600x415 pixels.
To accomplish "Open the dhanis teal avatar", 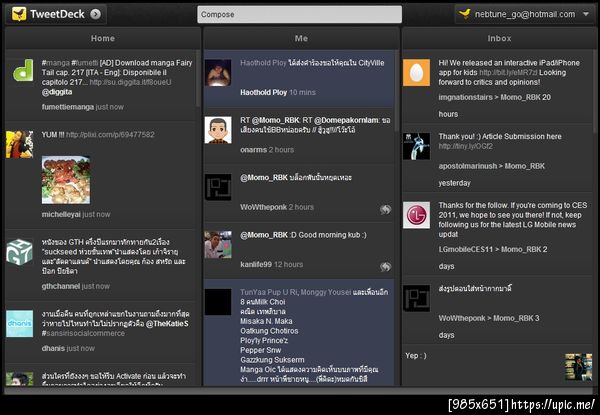I will point(20,323).
